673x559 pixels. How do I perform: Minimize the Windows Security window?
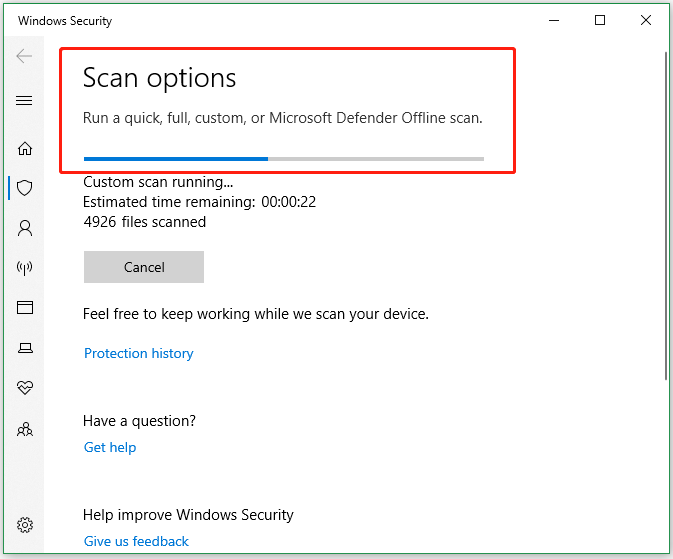click(x=554, y=20)
